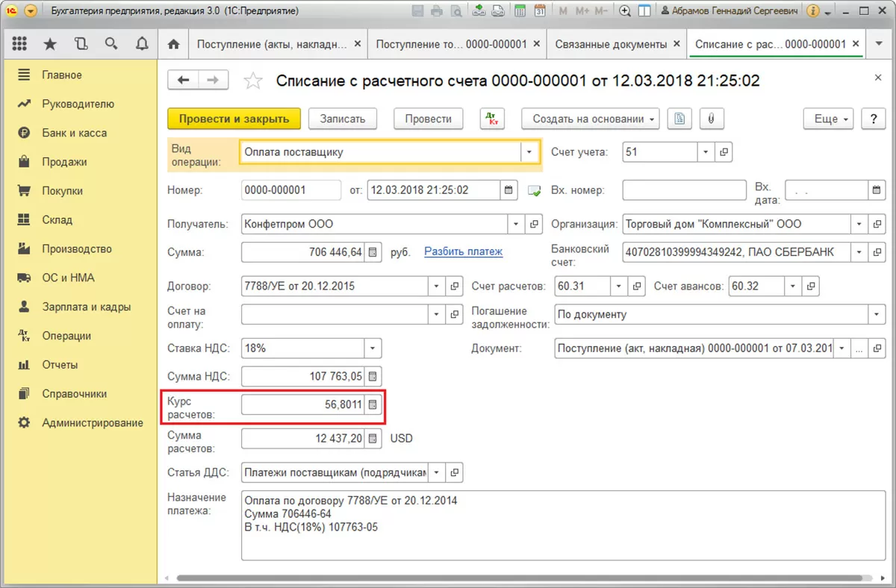Open calculator for Курс расчетов field
The image size is (896, 588).
(374, 405)
